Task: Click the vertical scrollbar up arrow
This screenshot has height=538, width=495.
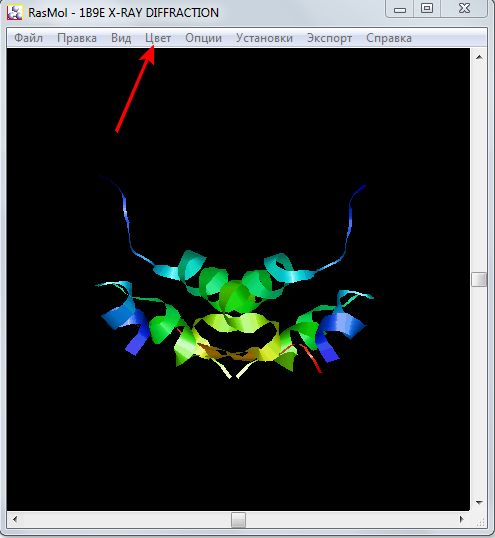Action: click(x=479, y=58)
